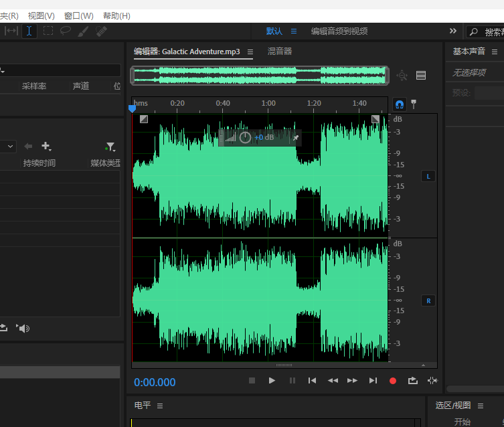The height and width of the screenshot is (427, 504).
Task: Toggle loop playback in transport controls
Action: pyautogui.click(x=412, y=381)
